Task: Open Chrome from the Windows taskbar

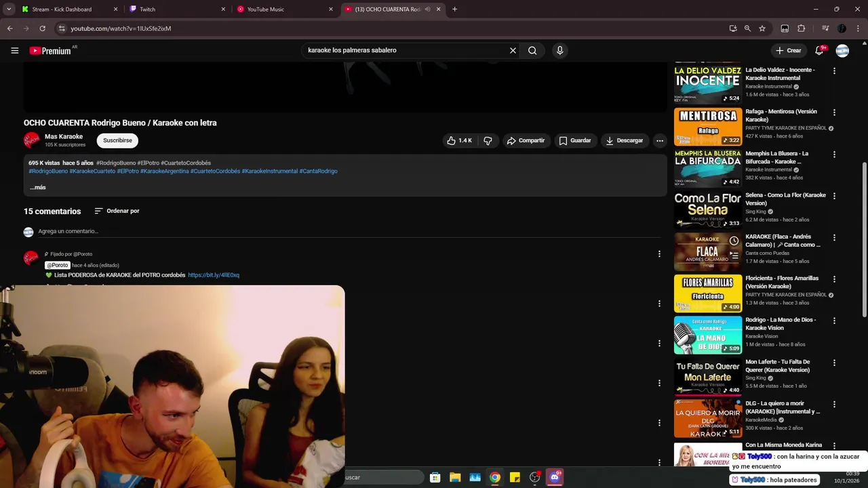Action: coord(495,477)
